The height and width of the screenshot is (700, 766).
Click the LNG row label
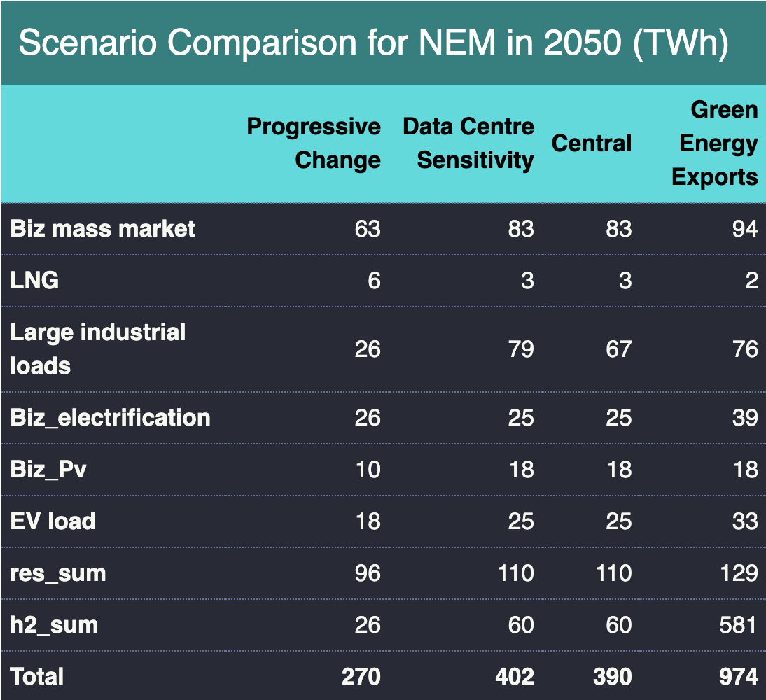[x=34, y=281]
